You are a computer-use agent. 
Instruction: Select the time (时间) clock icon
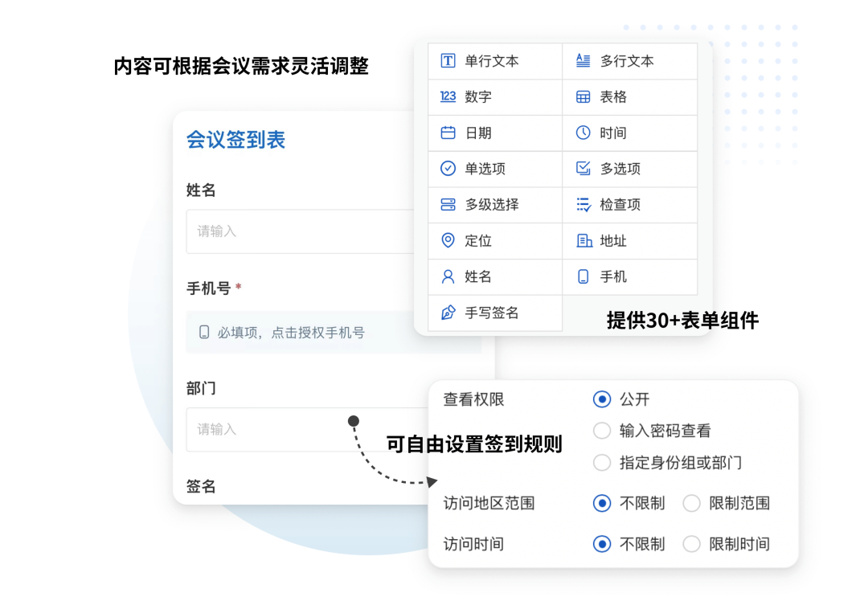coord(583,133)
